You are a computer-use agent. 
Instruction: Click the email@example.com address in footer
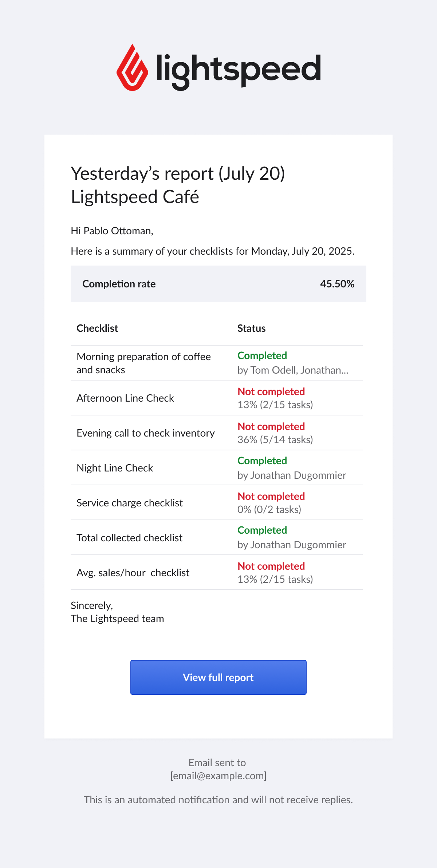click(x=219, y=776)
